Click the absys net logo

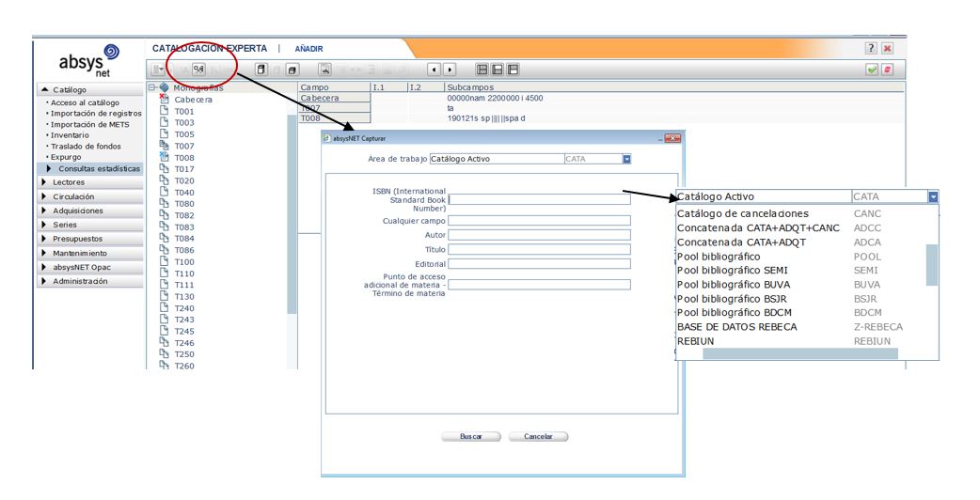pyautogui.click(x=88, y=60)
